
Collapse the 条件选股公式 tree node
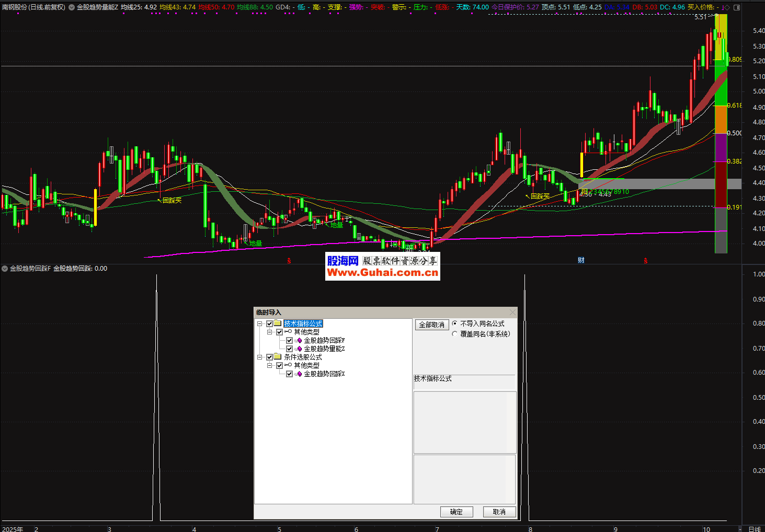(x=260, y=357)
